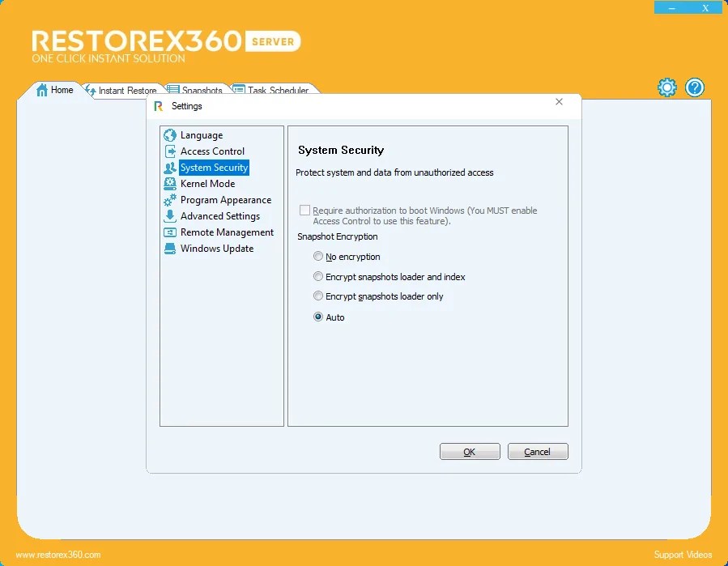This screenshot has width=728, height=566.
Task: Click the RESTOREX360 logo text
Action: (x=137, y=40)
